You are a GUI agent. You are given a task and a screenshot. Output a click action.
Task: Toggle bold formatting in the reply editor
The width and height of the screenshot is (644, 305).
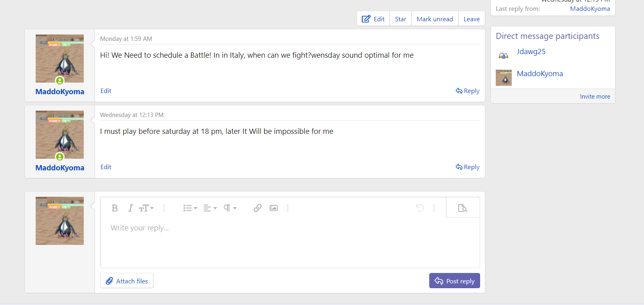click(x=115, y=208)
